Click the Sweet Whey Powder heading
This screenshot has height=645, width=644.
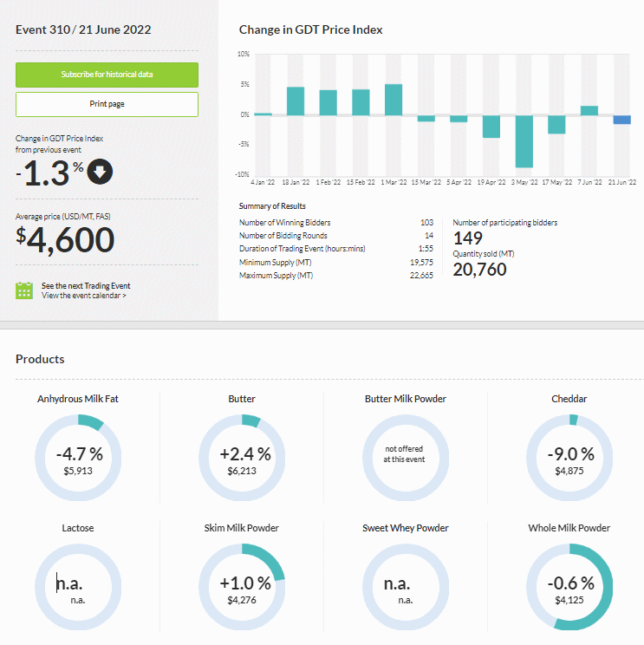(x=406, y=528)
